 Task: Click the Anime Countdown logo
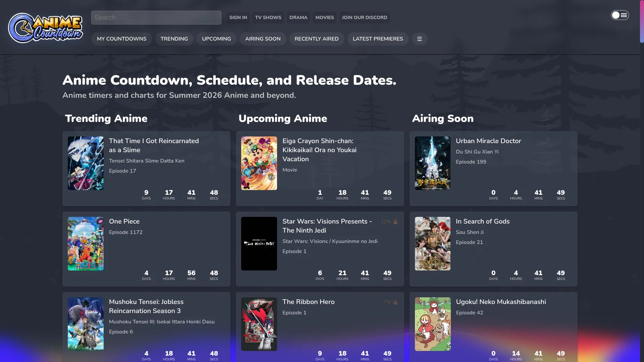point(46,28)
